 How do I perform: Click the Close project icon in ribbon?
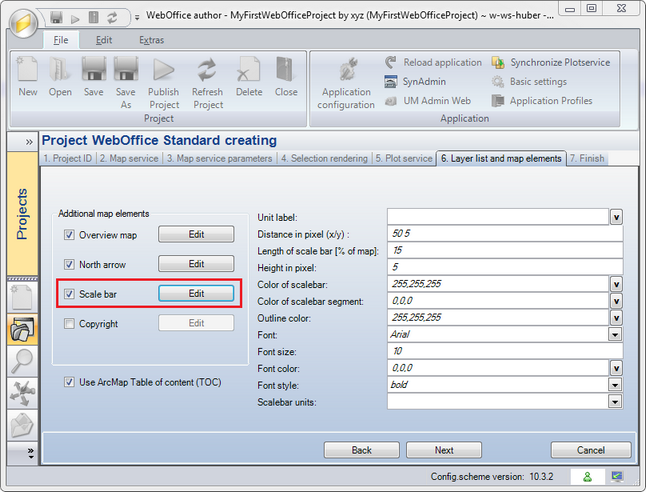286,77
